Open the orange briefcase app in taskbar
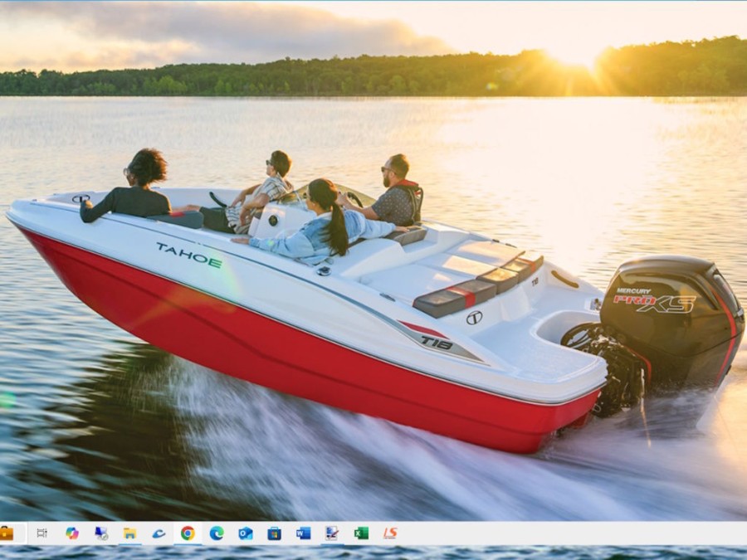 (x=6, y=533)
